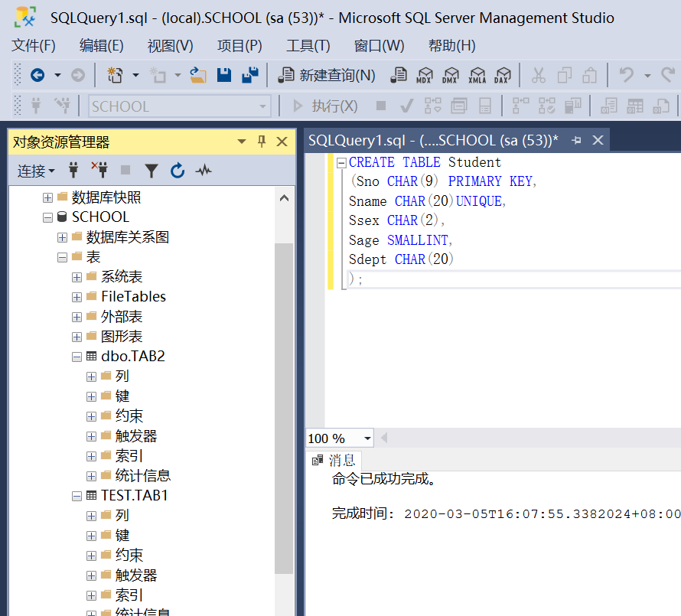Click the navigate back arrow icon
The image size is (681, 616).
(x=37, y=75)
